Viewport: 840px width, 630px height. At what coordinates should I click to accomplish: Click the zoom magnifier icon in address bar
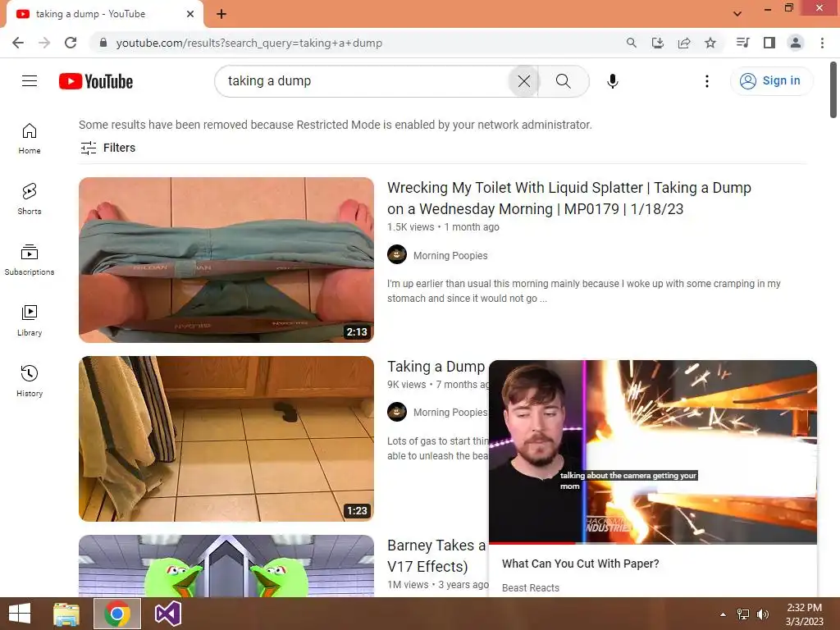632,43
